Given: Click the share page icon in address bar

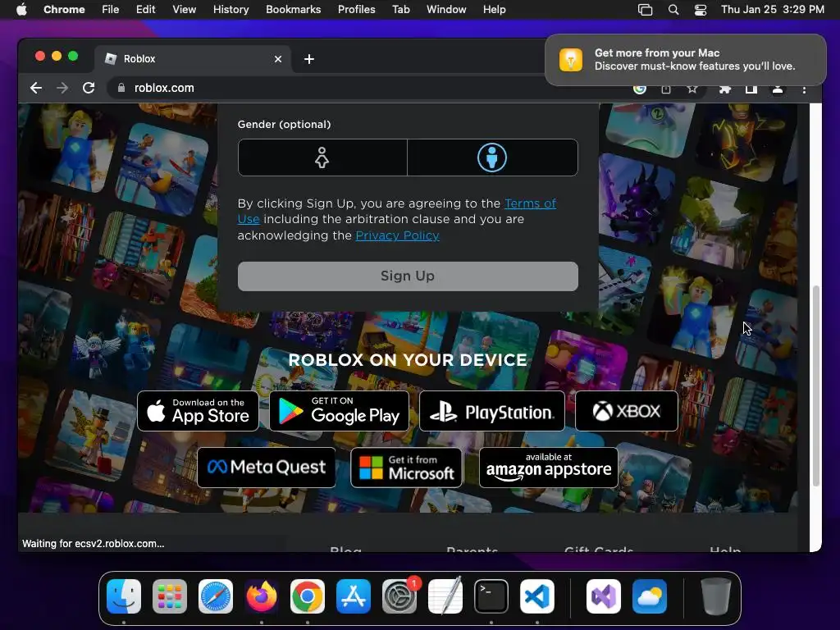Looking at the screenshot, I should 666,89.
